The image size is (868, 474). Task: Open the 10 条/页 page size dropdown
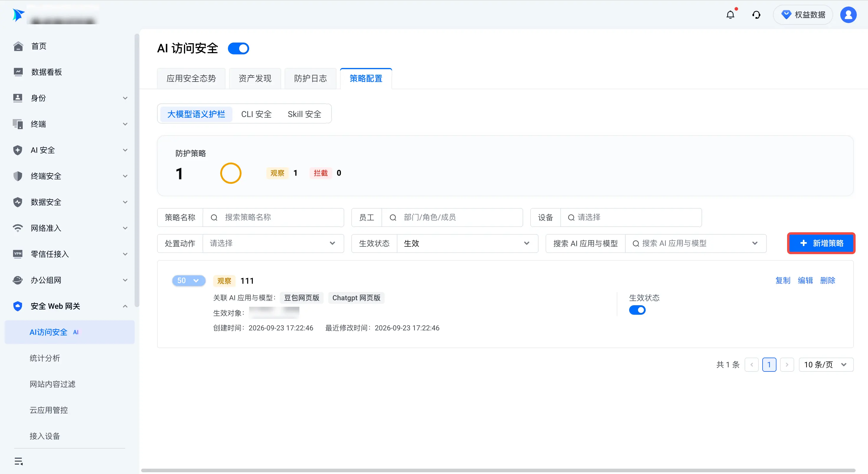tap(826, 365)
